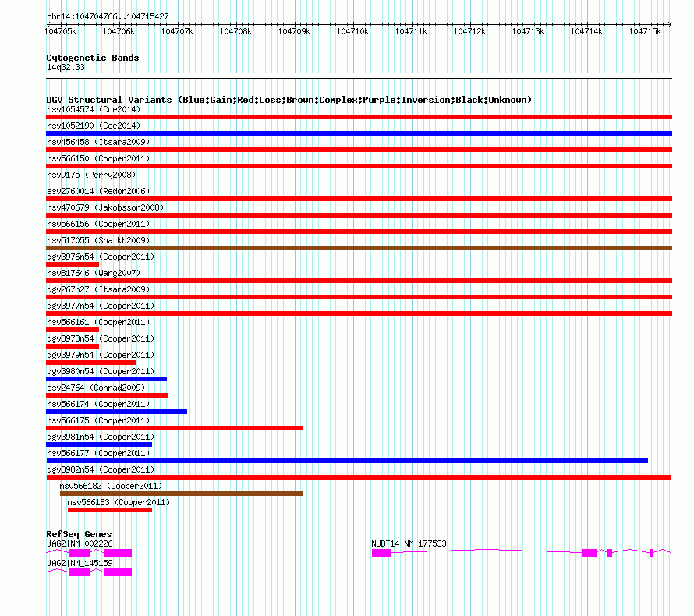Viewport: 694px width, 616px height.
Task: Click the nsv470679 (Jakobsson2008) label
Action: (x=105, y=207)
